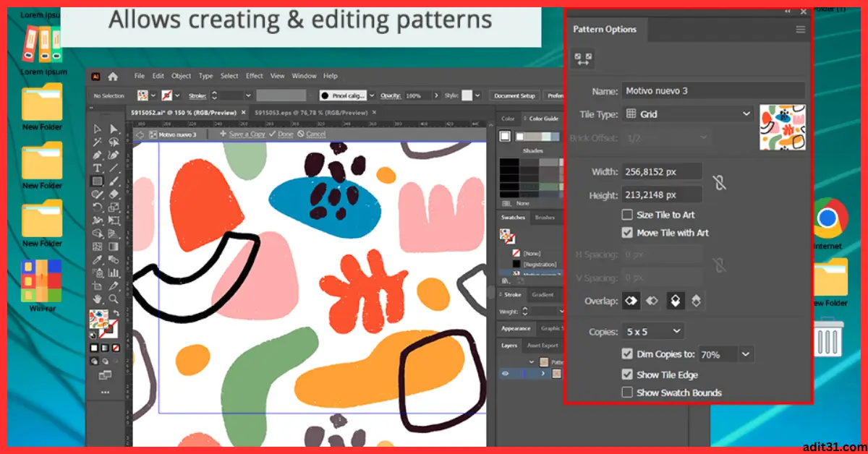Switch to Asset Export tab
The width and height of the screenshot is (868, 454).
(x=542, y=346)
